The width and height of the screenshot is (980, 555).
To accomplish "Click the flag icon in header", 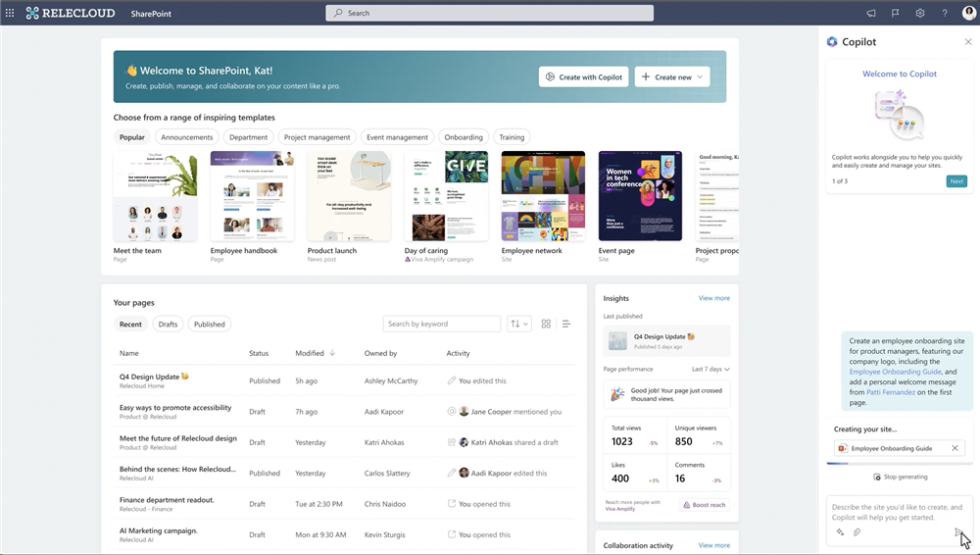I will (895, 13).
